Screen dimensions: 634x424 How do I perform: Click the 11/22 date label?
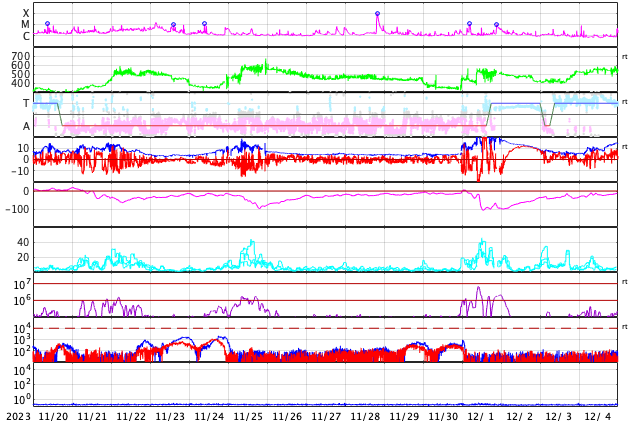(x=131, y=416)
